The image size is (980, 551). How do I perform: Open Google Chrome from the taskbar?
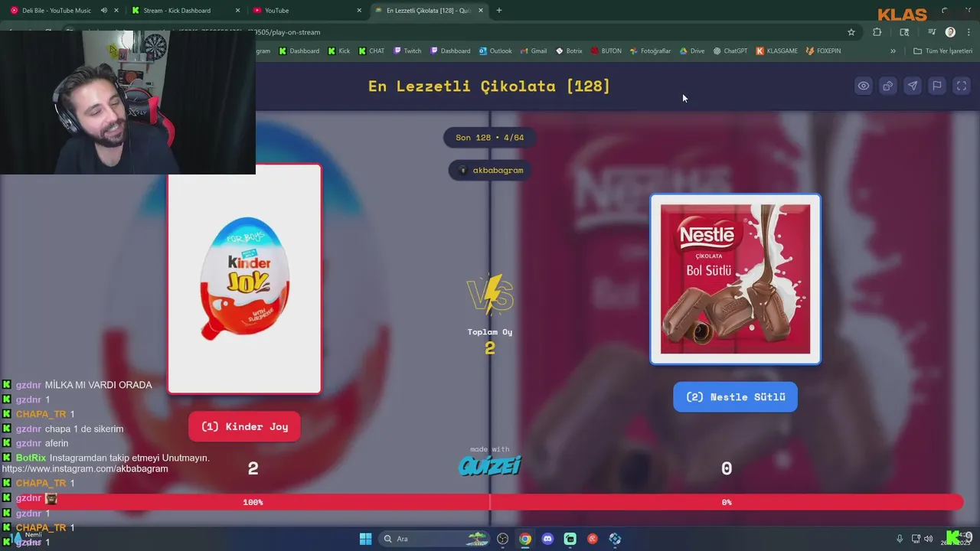coord(524,539)
